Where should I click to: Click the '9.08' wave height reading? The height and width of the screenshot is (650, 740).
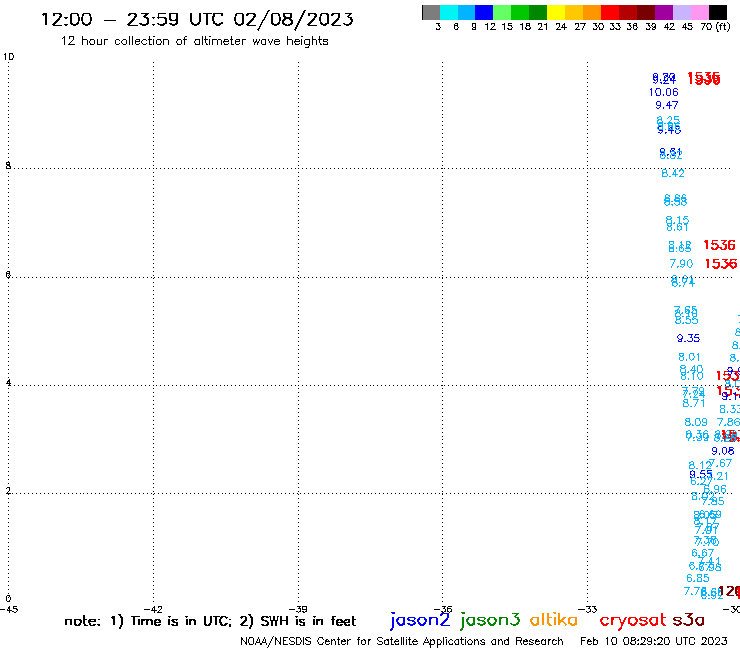pyautogui.click(x=723, y=451)
